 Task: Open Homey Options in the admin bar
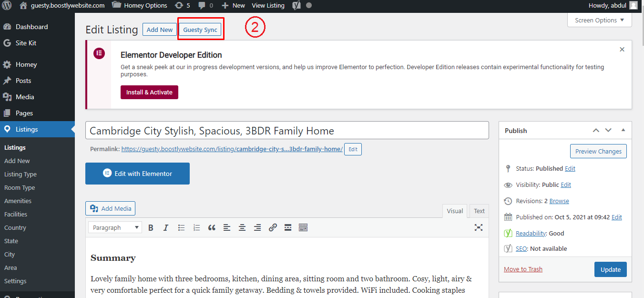point(140,6)
